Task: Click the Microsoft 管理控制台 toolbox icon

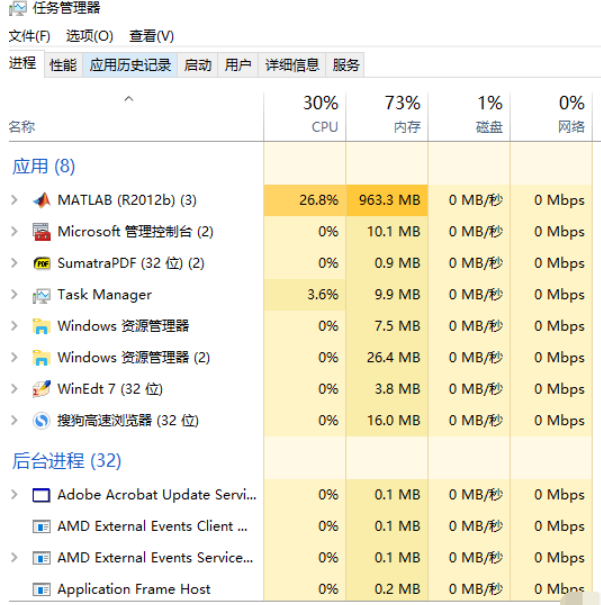Action: [41, 232]
